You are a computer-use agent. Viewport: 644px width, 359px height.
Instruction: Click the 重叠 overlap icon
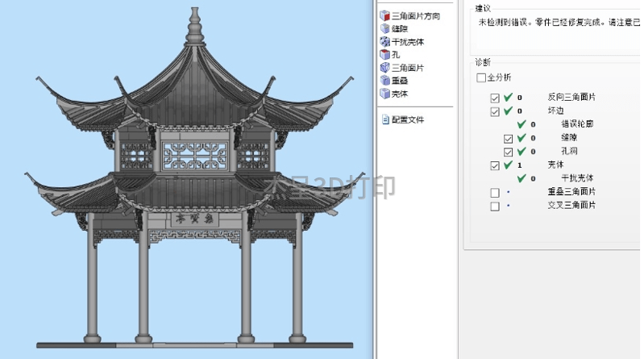[x=384, y=81]
